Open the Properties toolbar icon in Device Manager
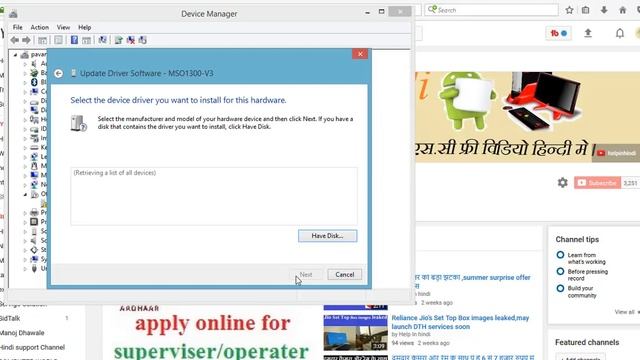This screenshot has height=360, width=640. pos(58,40)
